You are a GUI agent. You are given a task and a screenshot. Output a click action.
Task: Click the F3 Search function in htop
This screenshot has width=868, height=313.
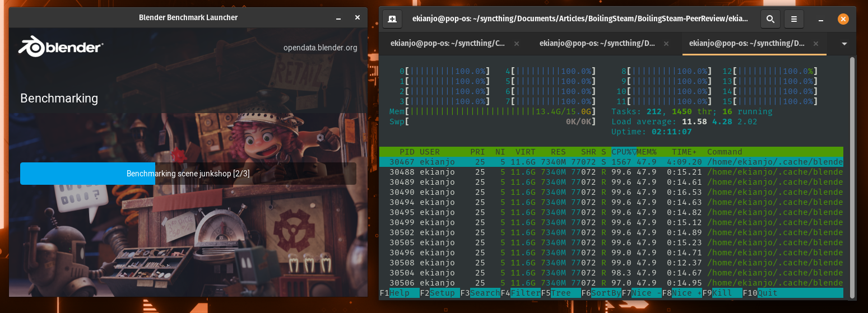pos(480,293)
